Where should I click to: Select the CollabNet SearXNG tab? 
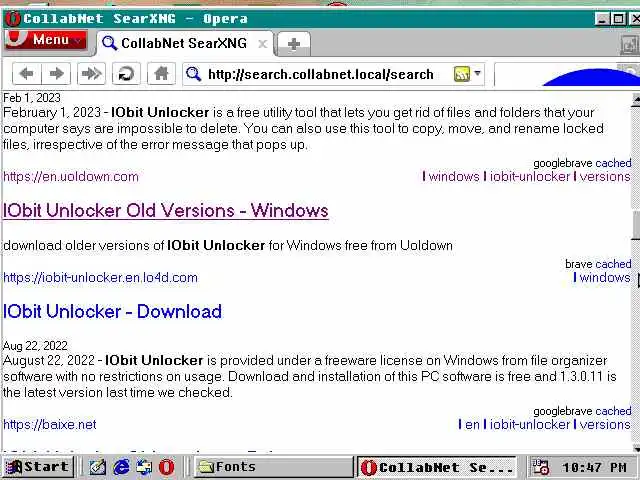(184, 43)
